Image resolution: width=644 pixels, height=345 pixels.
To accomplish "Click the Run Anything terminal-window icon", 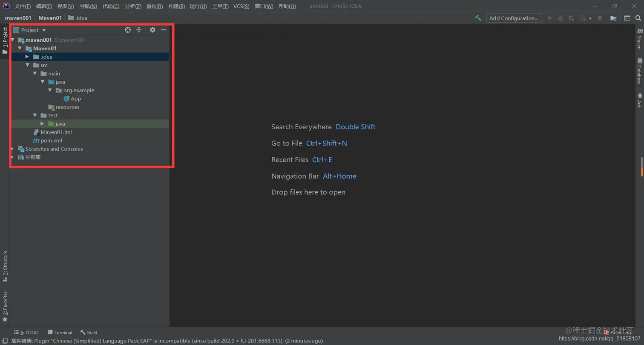I will click(627, 18).
